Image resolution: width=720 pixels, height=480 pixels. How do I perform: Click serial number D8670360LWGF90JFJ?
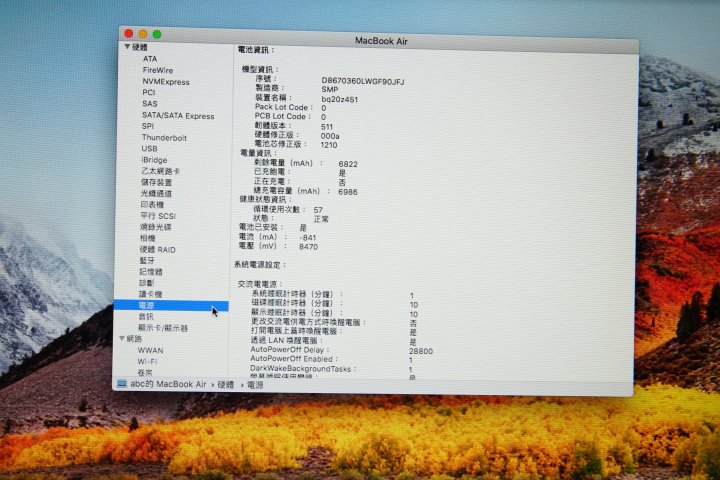point(363,81)
